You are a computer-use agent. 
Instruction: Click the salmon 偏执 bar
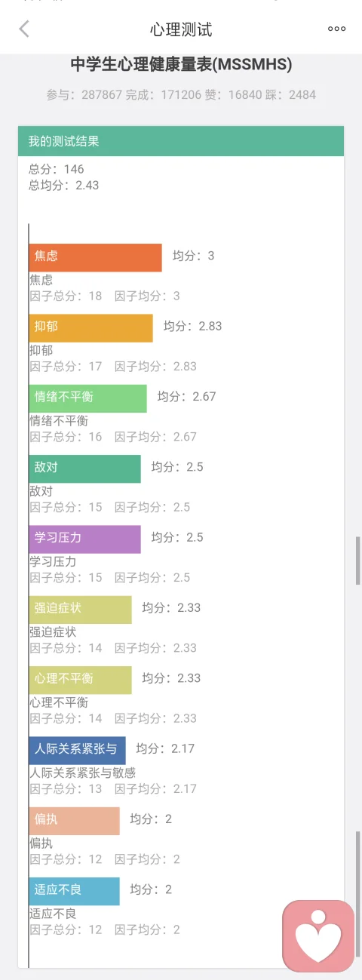click(74, 821)
